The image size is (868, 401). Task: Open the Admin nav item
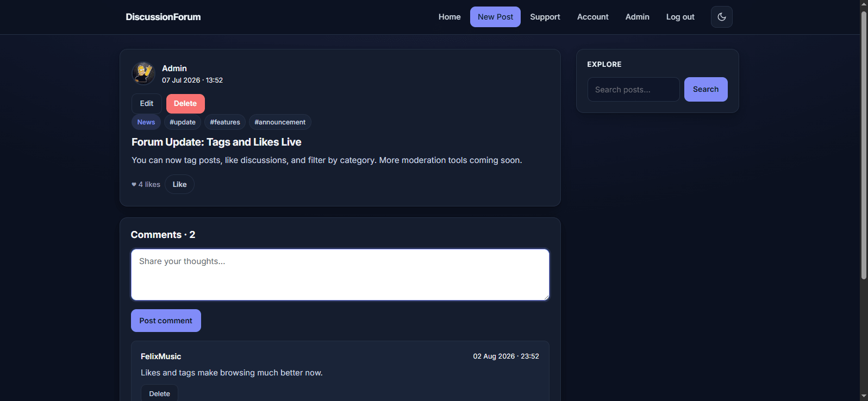pyautogui.click(x=637, y=17)
